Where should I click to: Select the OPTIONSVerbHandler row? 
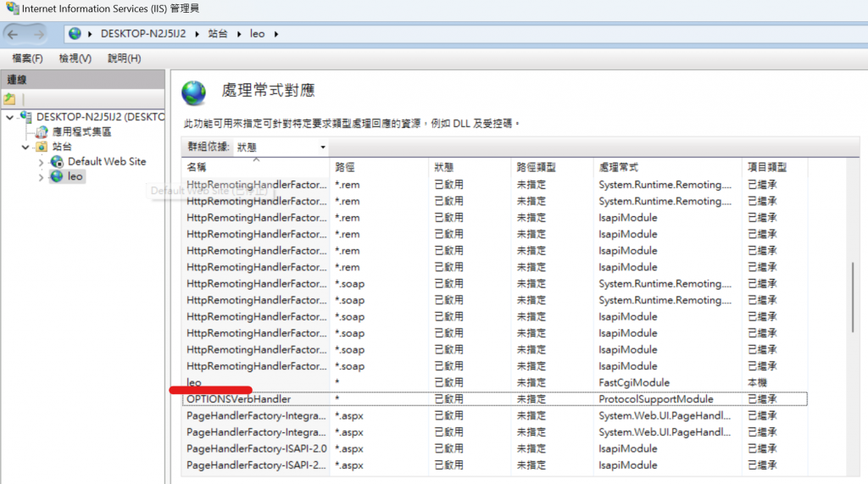494,399
